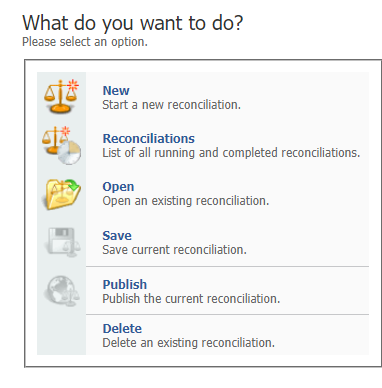This screenshot has height=388, width=382.
Task: Select the Publish option title
Action: [x=125, y=284]
